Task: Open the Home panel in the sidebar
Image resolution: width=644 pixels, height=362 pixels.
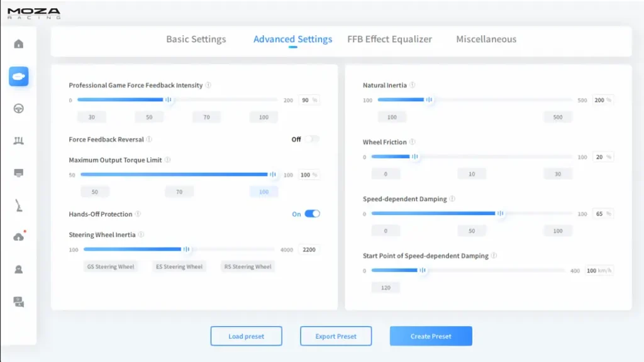Action: point(18,44)
